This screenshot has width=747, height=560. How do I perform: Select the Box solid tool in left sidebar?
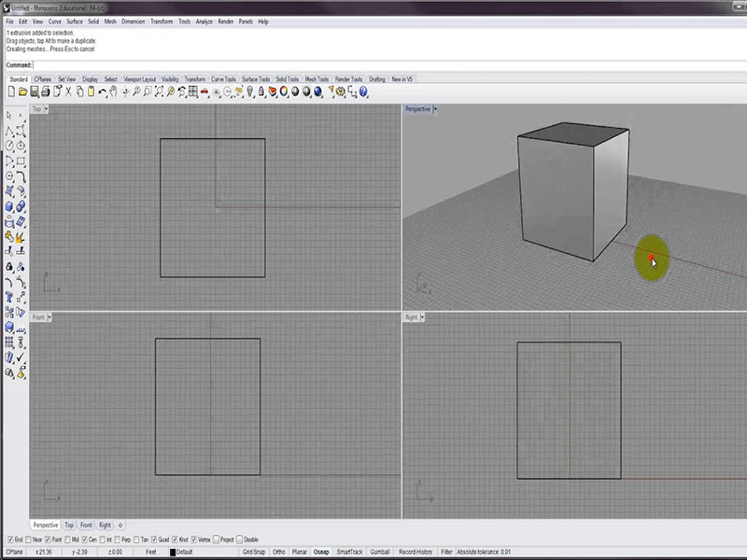click(x=9, y=207)
